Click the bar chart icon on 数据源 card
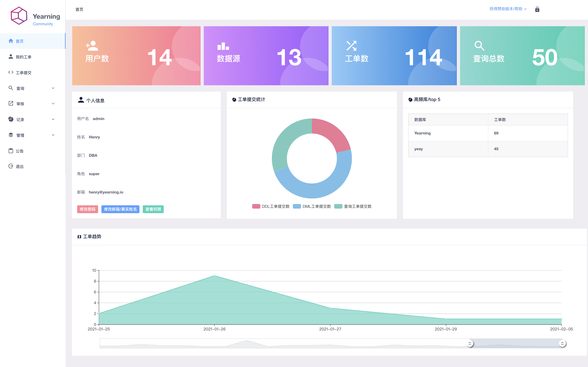 (x=223, y=46)
